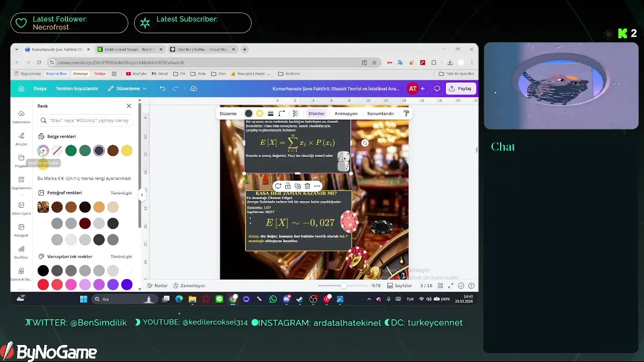Image resolution: width=644 pixels, height=362 pixels.
Task: Enter fullscreen presentation view
Action: (x=451, y=286)
